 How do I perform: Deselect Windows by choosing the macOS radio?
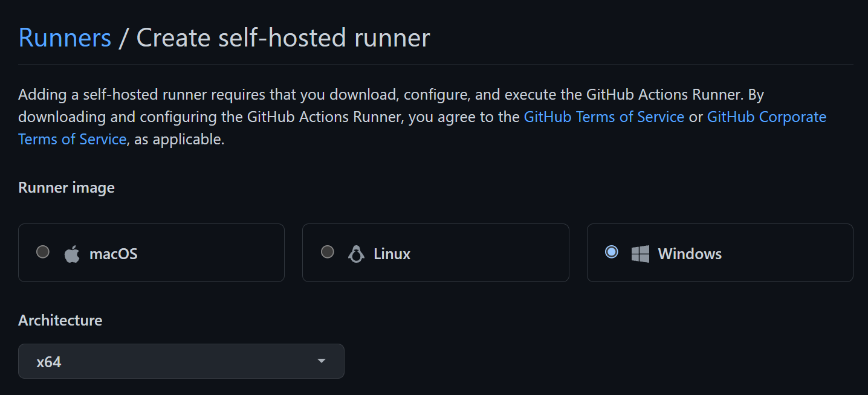click(x=42, y=252)
